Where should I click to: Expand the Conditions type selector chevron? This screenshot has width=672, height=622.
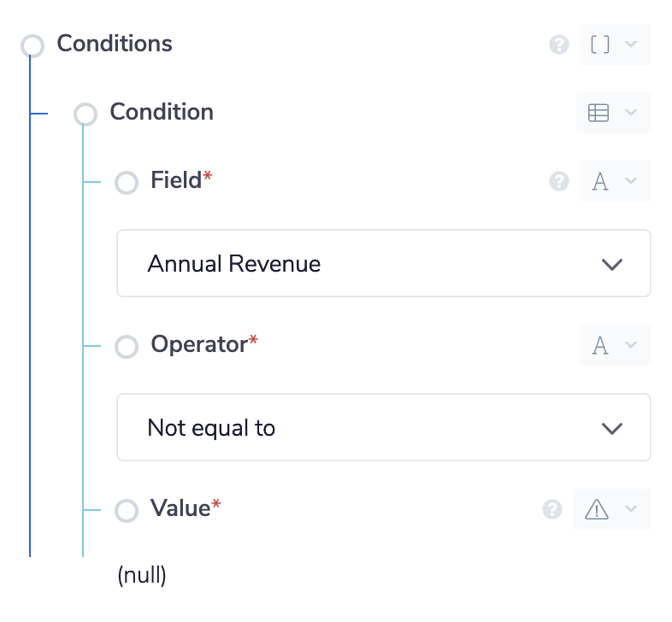coord(631,44)
